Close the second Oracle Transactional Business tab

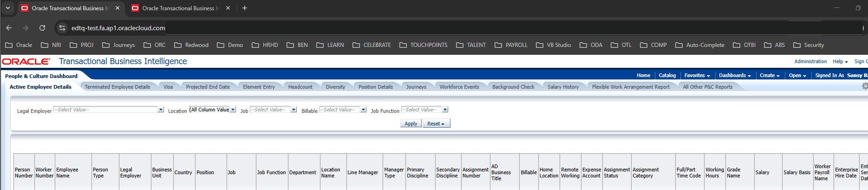click(228, 8)
